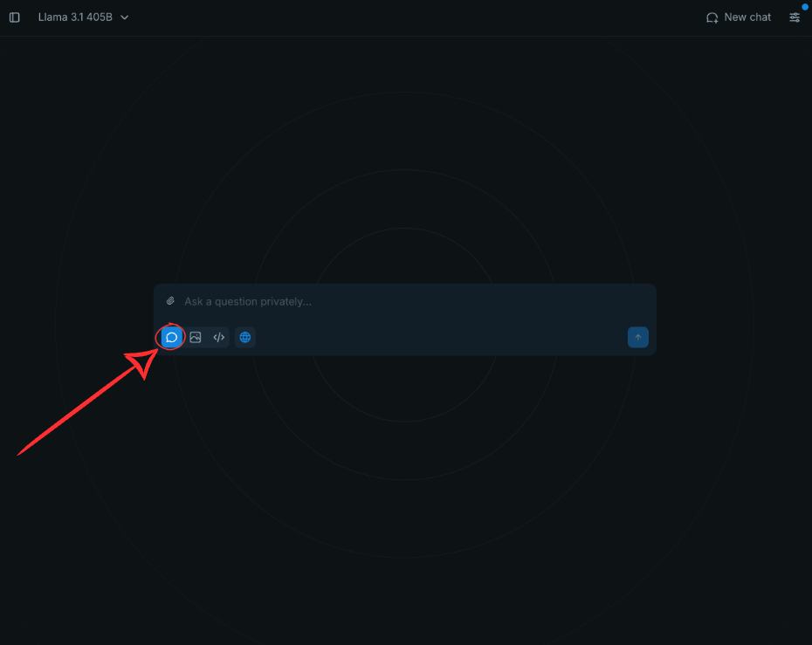Image resolution: width=812 pixels, height=645 pixels.
Task: Send the message with the arrow button
Action: pos(637,338)
